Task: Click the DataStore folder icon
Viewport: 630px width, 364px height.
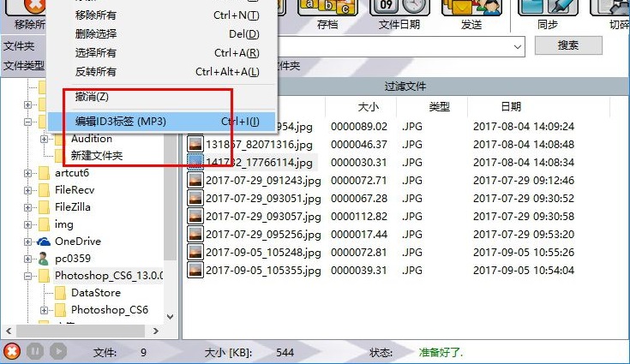Action: [60, 293]
